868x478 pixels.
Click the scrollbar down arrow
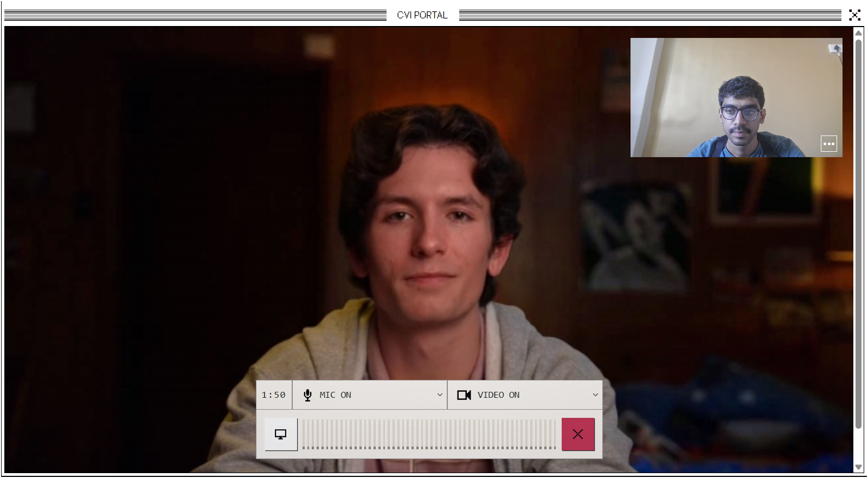(x=858, y=467)
